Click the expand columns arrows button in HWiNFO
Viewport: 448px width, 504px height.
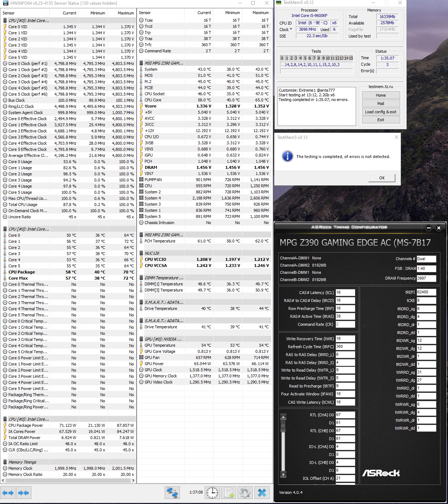coord(8,492)
